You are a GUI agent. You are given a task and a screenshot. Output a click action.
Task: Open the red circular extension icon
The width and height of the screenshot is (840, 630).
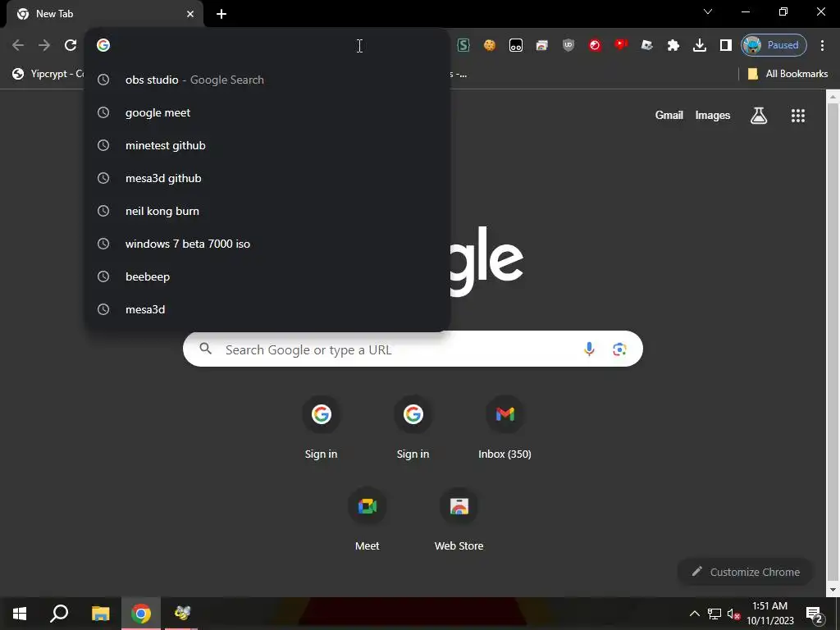click(x=595, y=46)
